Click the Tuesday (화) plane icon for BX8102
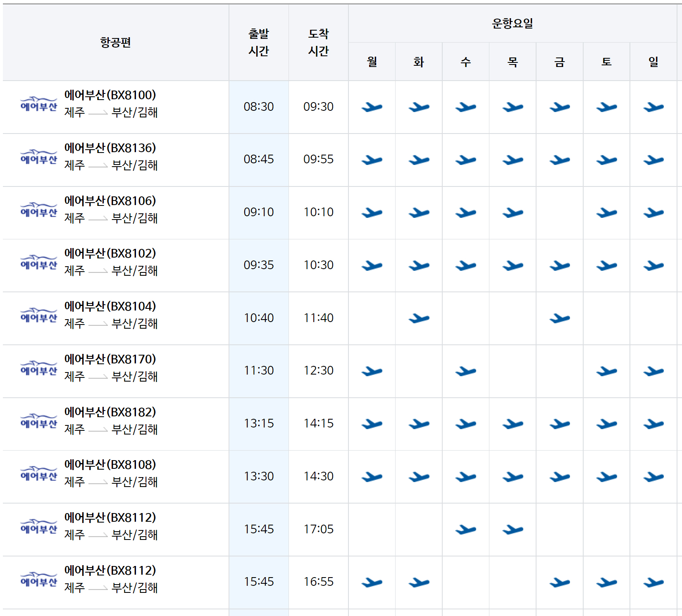682x616 pixels. click(x=419, y=265)
